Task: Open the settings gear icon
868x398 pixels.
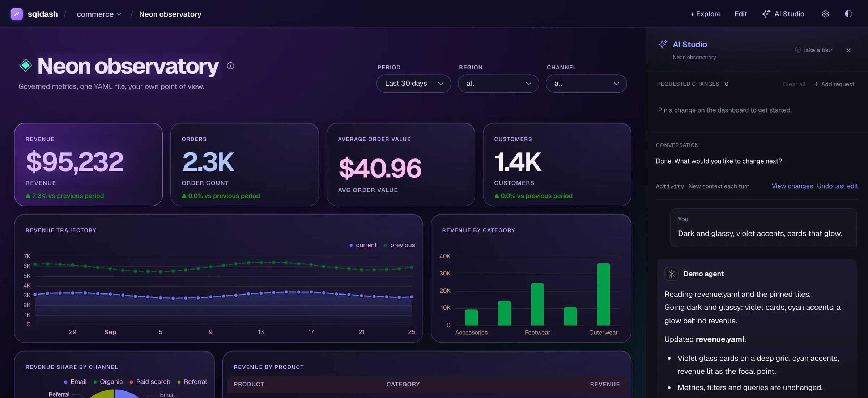Action: coord(825,14)
